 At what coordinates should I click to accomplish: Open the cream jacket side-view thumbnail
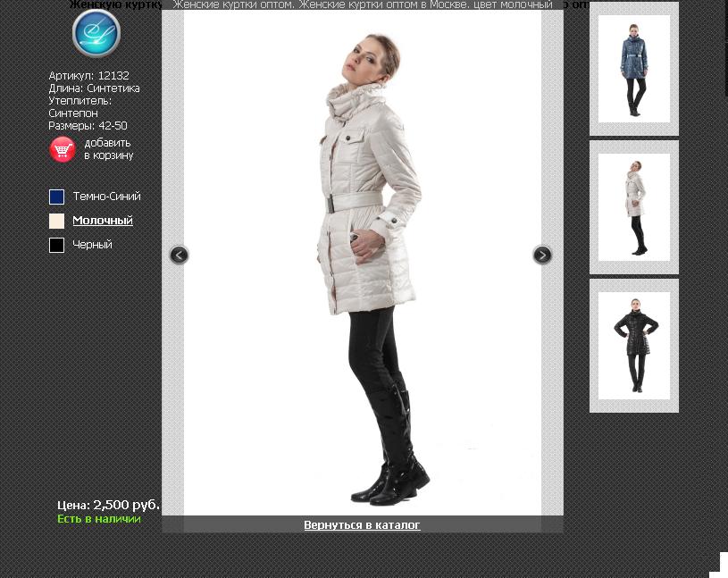pos(634,207)
